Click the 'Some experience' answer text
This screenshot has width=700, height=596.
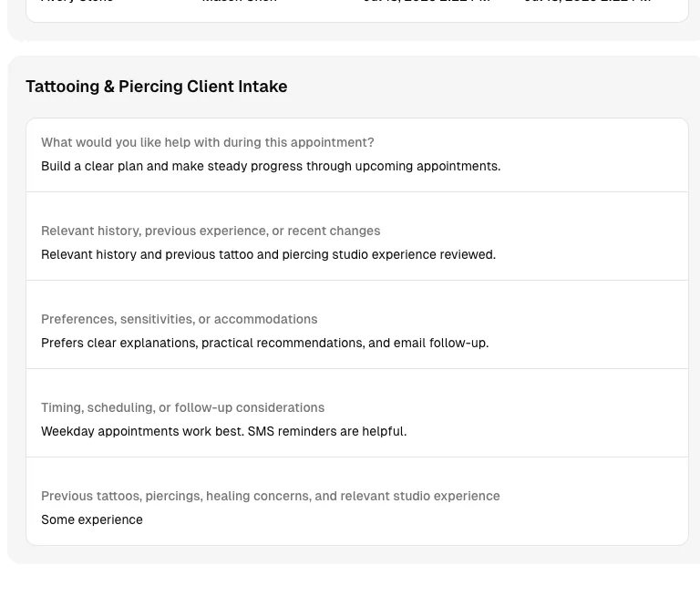click(92, 519)
